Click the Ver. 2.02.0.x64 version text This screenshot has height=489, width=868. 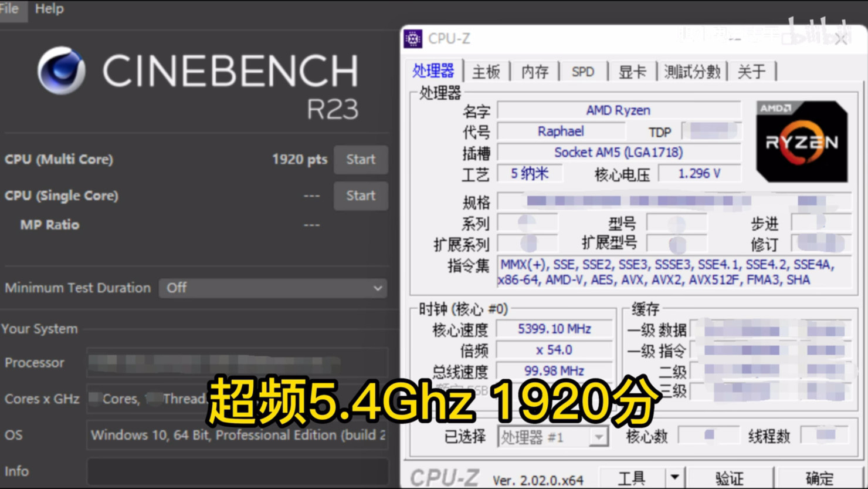click(538, 480)
